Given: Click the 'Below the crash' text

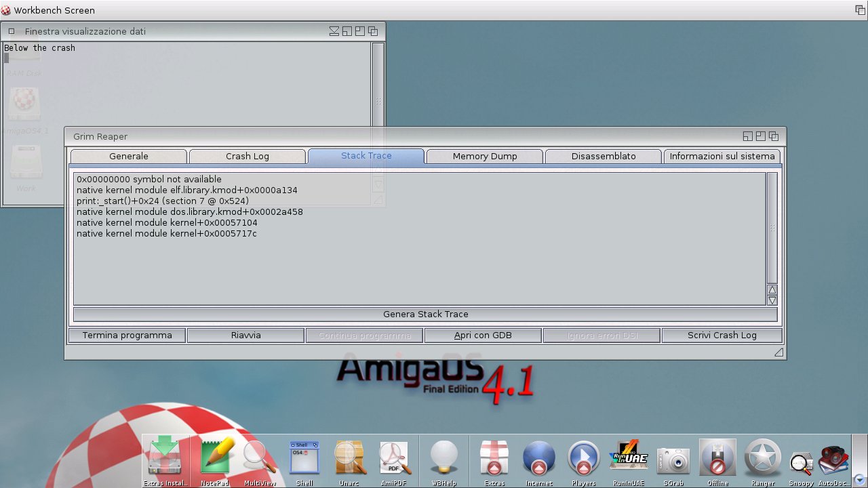Looking at the screenshot, I should (39, 48).
